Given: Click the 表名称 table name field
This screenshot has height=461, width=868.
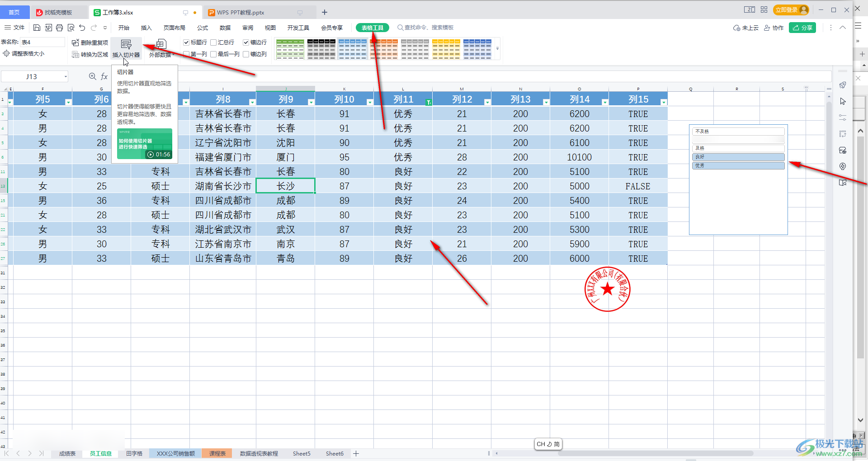Looking at the screenshot, I should [42, 42].
